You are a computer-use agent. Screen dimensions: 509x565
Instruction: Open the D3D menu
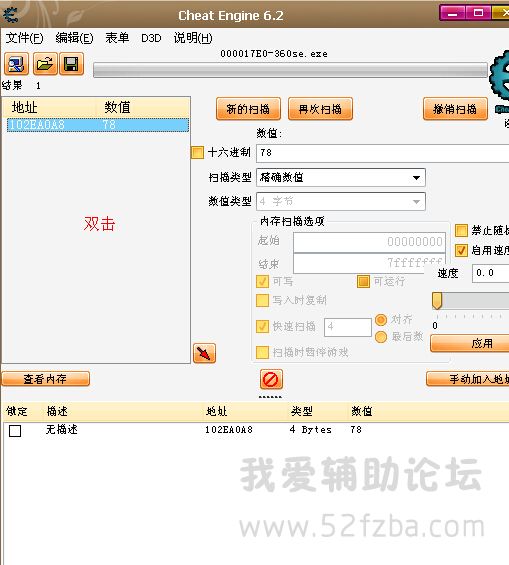click(x=151, y=38)
